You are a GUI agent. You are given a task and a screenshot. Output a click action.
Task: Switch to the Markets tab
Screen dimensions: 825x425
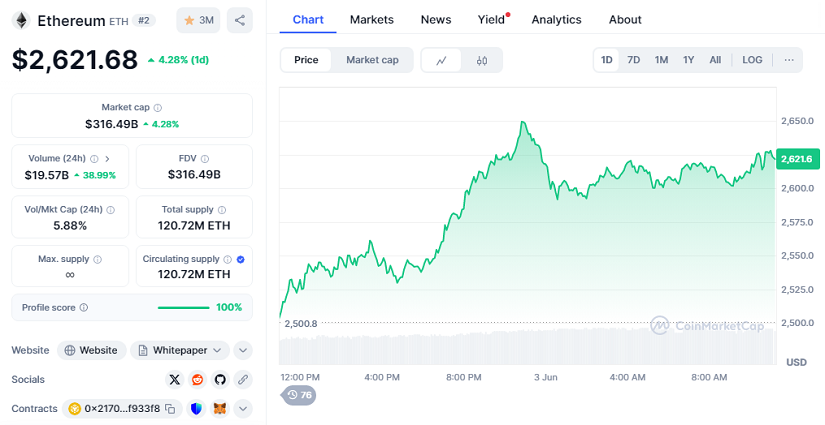pyautogui.click(x=372, y=19)
